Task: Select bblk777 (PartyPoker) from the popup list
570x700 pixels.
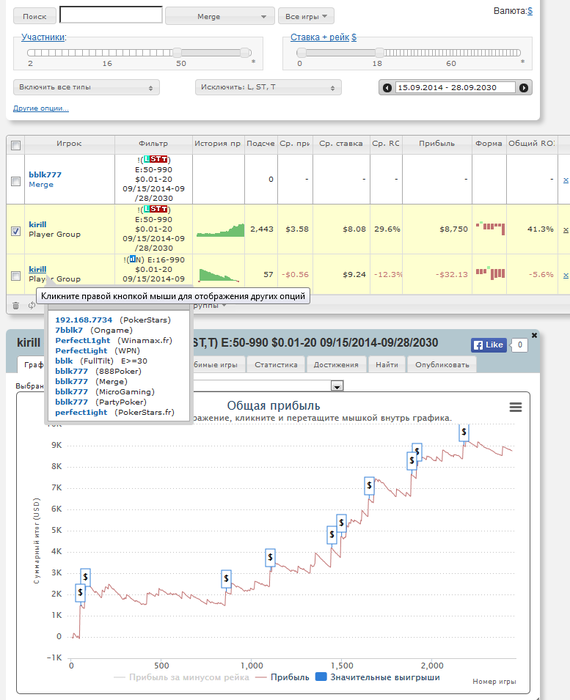Action: [100, 402]
